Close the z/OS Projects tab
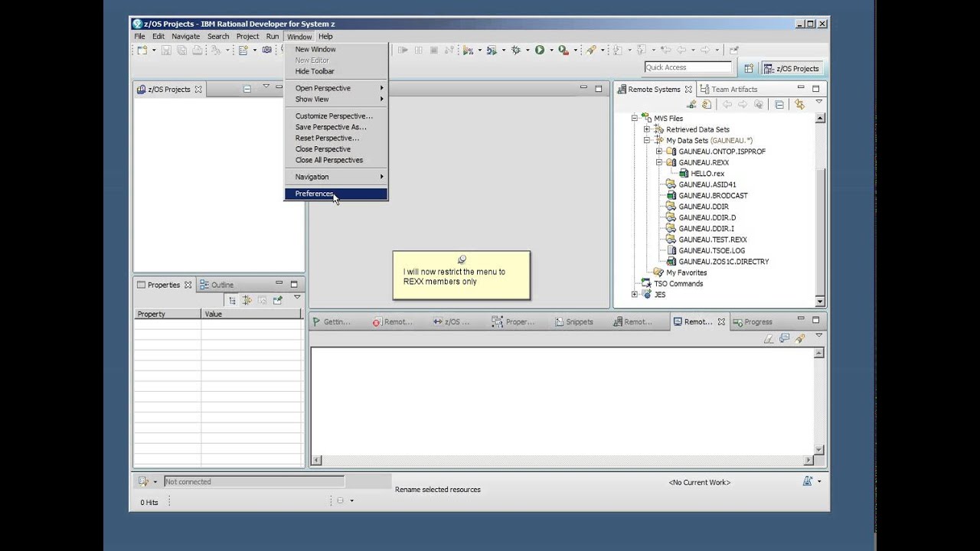Screen dimensions: 980x551 198,90
